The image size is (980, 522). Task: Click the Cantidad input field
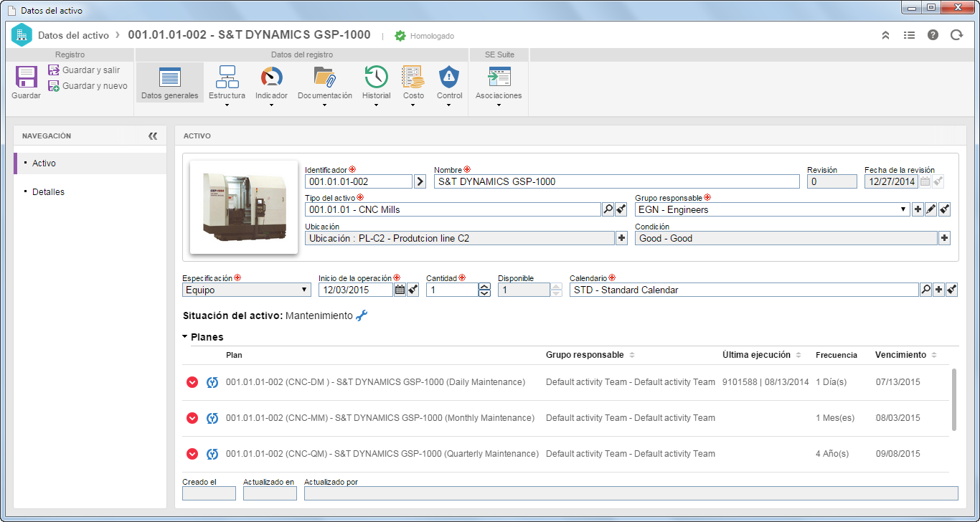coord(452,290)
